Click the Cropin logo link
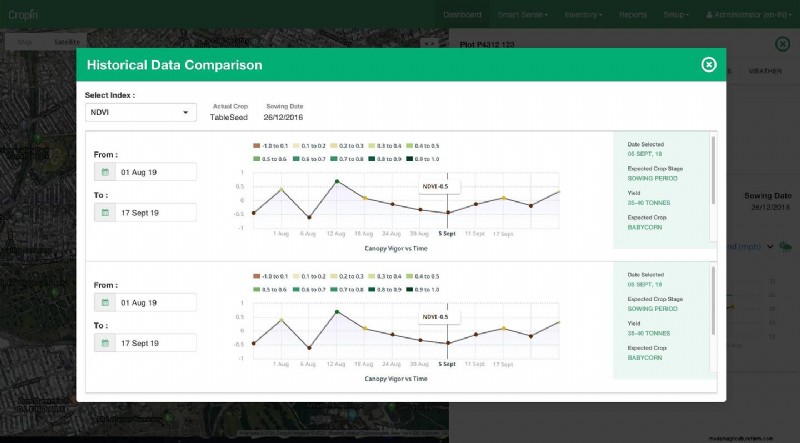 [20, 15]
